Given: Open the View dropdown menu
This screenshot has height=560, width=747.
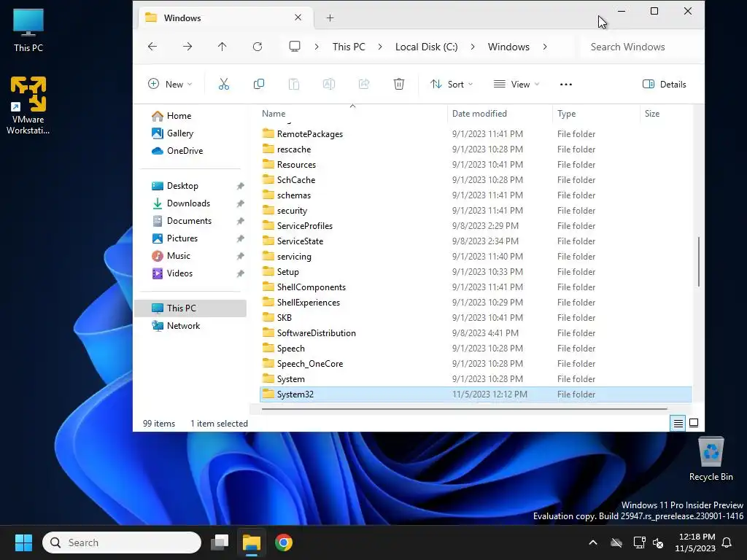Looking at the screenshot, I should (516, 85).
